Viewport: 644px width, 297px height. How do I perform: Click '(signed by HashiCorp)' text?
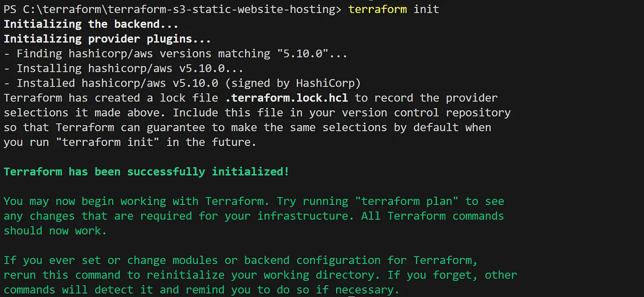293,83
